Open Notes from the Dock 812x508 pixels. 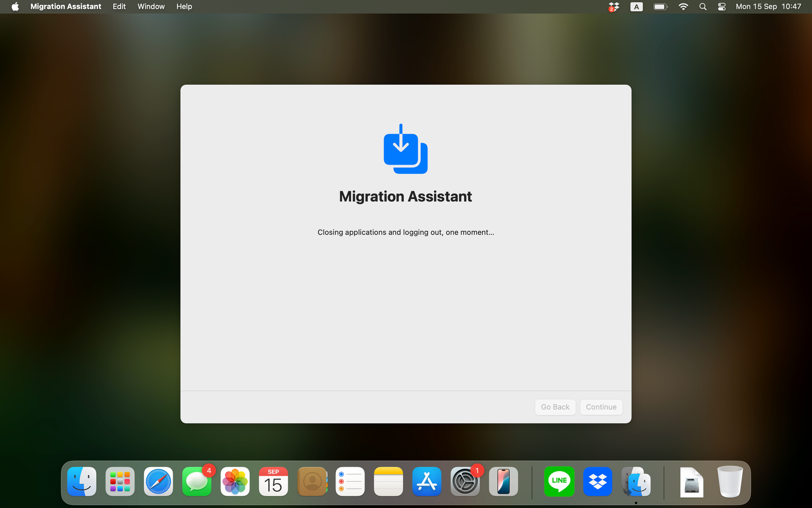coord(389,482)
